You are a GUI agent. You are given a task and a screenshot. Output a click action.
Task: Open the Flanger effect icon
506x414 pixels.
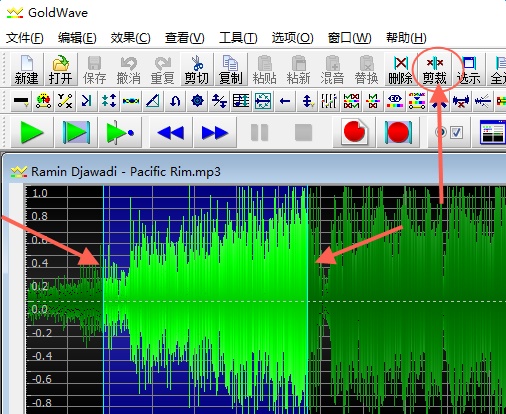click(x=131, y=101)
